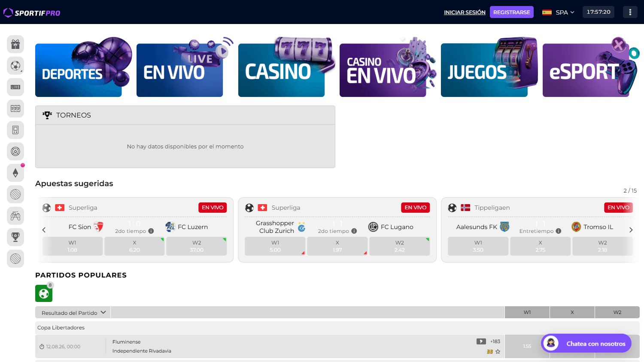Screen dimensions: 644x362
Task: Click the Copa Libertadores league row
Action: [337, 328]
